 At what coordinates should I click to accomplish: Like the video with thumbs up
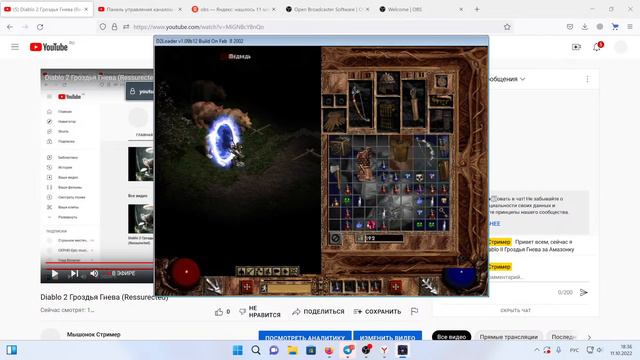(219, 311)
